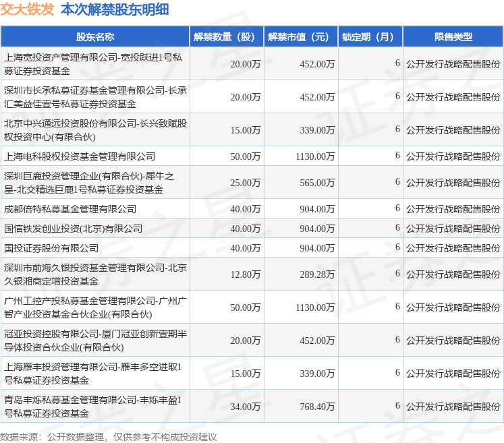Select shareholder 深圳市长承私募证券基金管理有限公司 row name
Image resolution: width=504 pixels, height=443 pixels.
95,97
